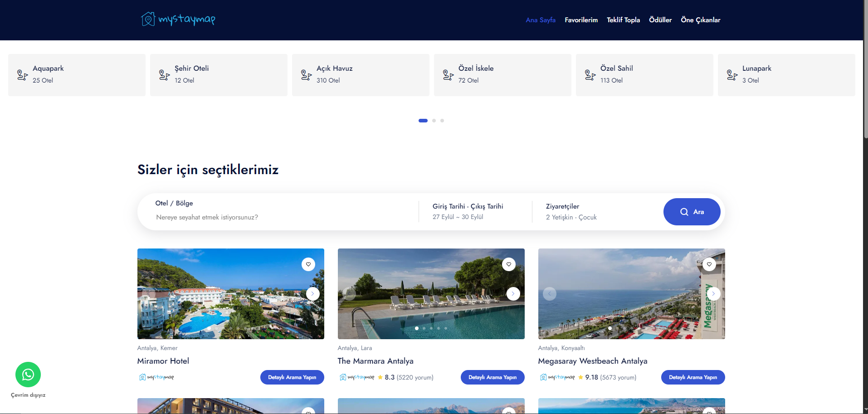Click the mystaymap logo in header
This screenshot has width=868, height=414.
click(x=178, y=19)
